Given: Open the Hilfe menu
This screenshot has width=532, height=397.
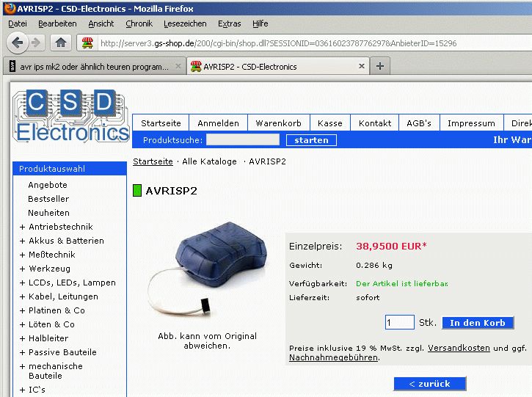Looking at the screenshot, I should (x=260, y=23).
